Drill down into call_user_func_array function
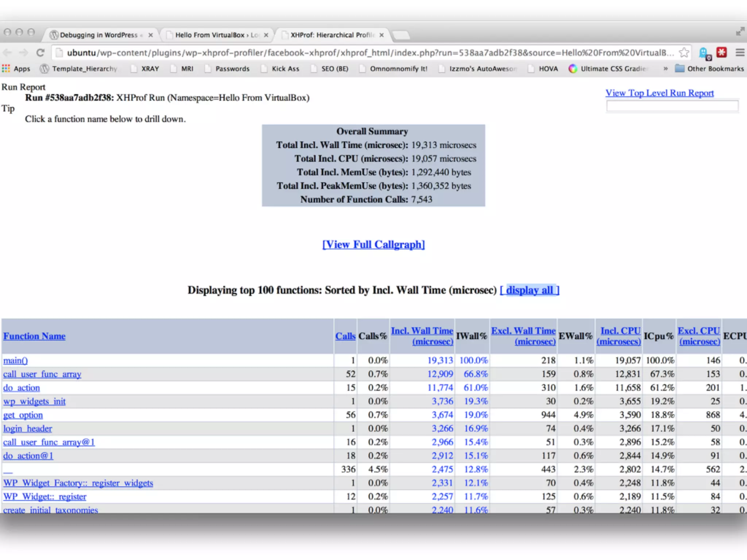This screenshot has height=560, width=747. (x=42, y=374)
